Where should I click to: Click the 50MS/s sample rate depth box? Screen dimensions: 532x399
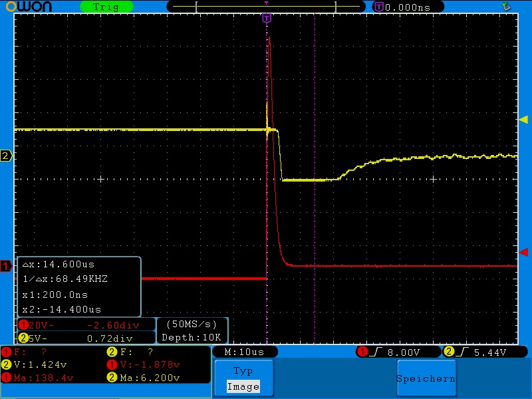192,331
